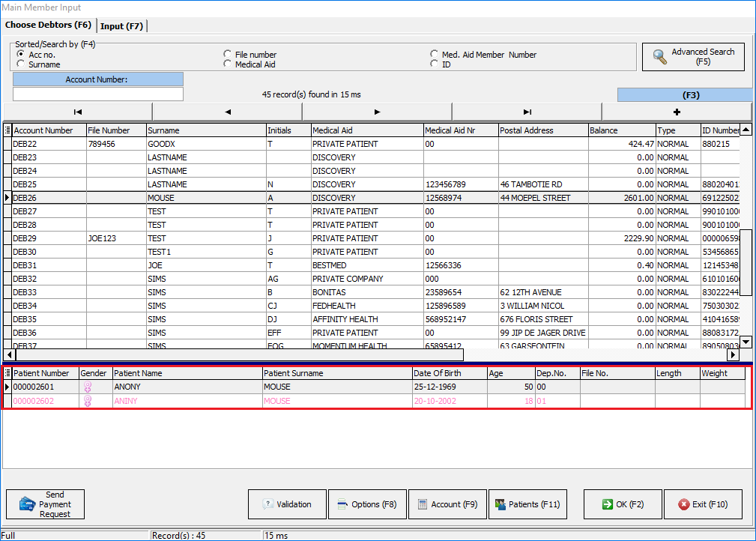Go to next record arrow
The height and width of the screenshot is (541, 756).
click(x=377, y=112)
